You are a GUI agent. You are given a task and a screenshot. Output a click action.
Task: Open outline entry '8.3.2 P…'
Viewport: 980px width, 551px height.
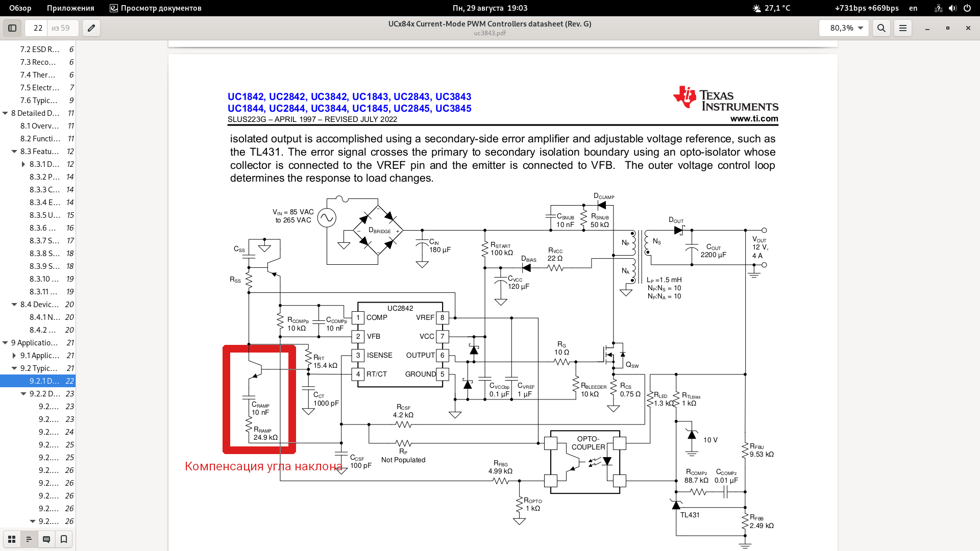(x=38, y=177)
